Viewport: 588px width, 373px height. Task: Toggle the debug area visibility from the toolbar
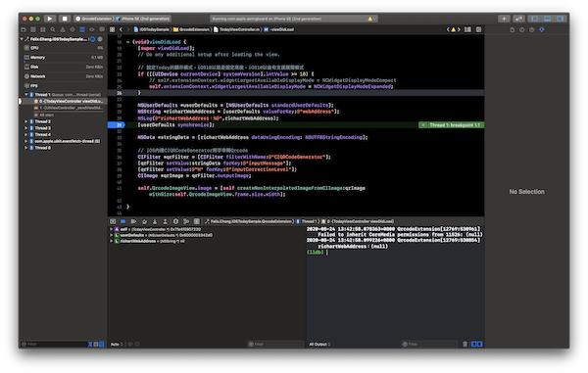pos(548,19)
